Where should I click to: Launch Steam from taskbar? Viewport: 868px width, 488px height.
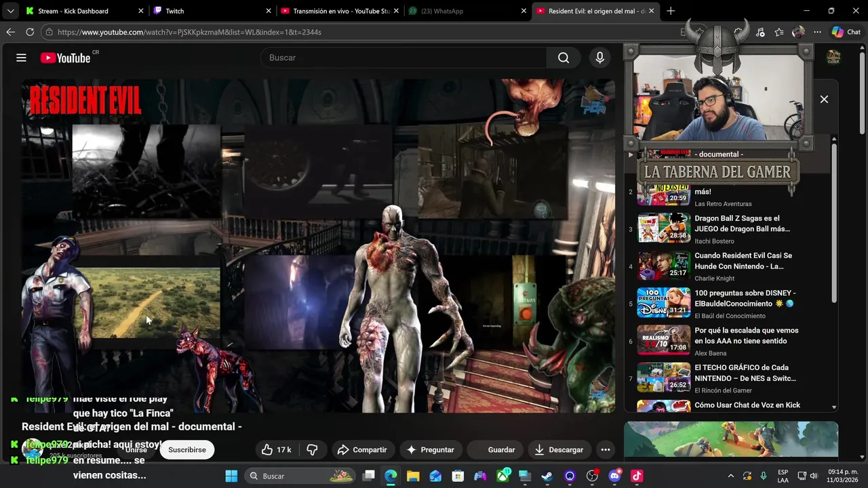(x=547, y=476)
